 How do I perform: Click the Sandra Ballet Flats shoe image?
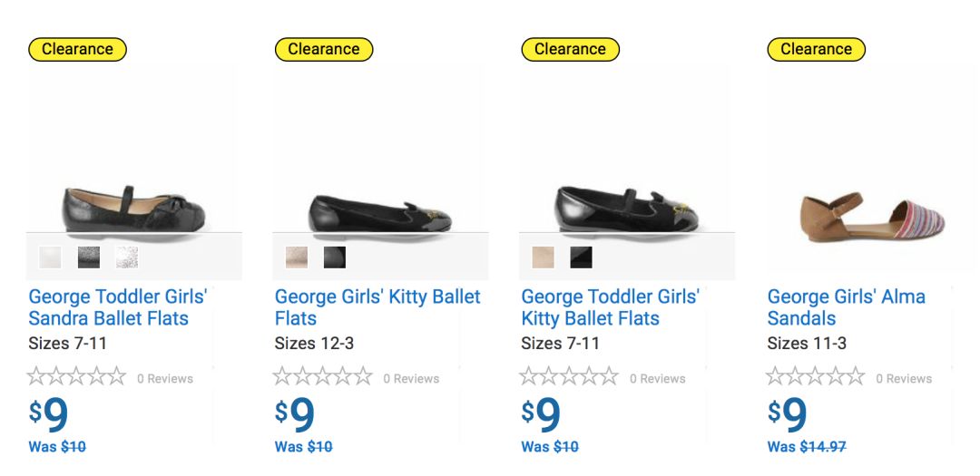[134, 209]
